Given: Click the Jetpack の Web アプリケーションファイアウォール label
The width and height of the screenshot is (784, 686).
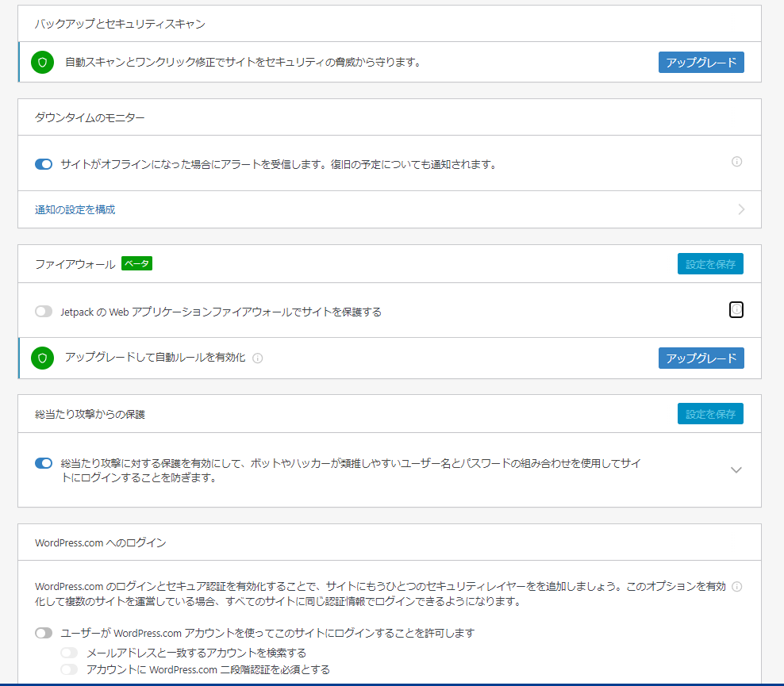Looking at the screenshot, I should pos(221,312).
